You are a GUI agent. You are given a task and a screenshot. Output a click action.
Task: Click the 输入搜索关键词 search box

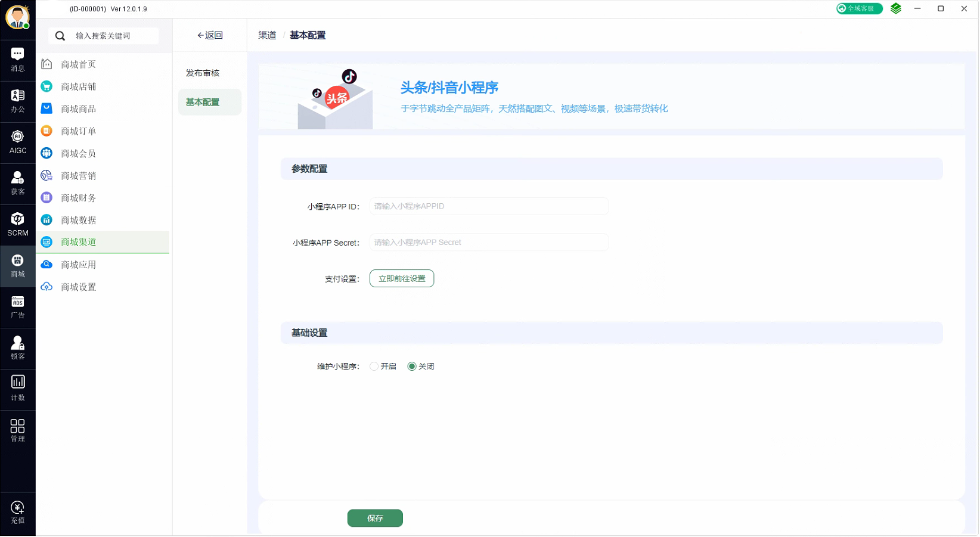tap(104, 36)
